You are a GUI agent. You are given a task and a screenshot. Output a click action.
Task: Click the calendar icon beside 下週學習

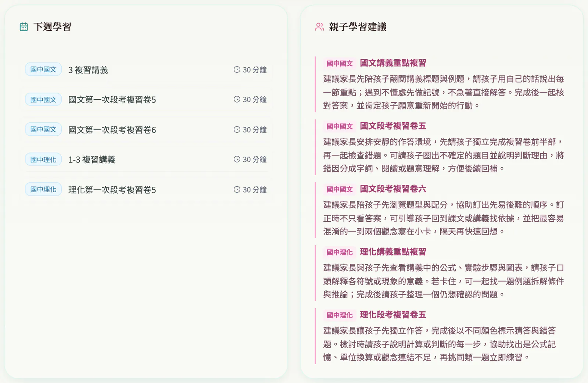pos(24,27)
